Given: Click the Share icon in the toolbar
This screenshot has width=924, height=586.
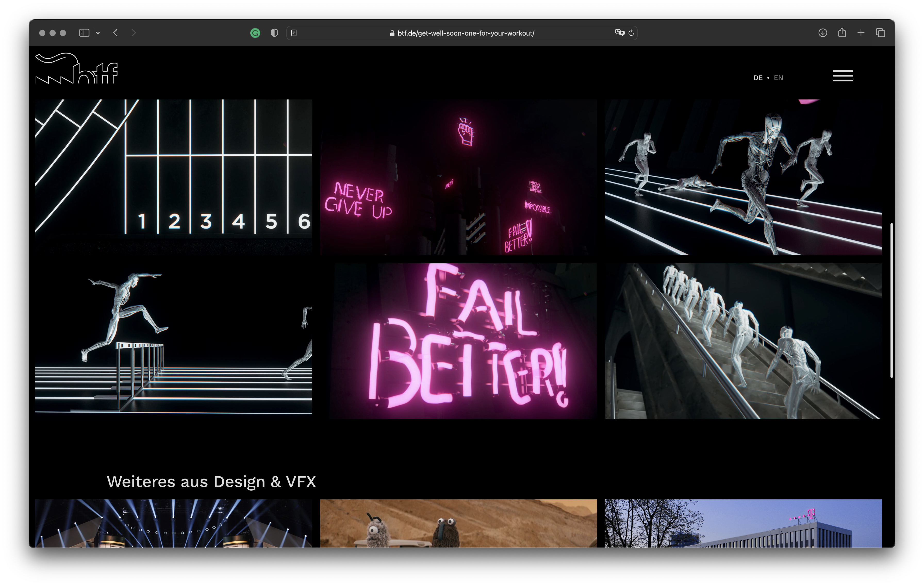Looking at the screenshot, I should pyautogui.click(x=842, y=32).
